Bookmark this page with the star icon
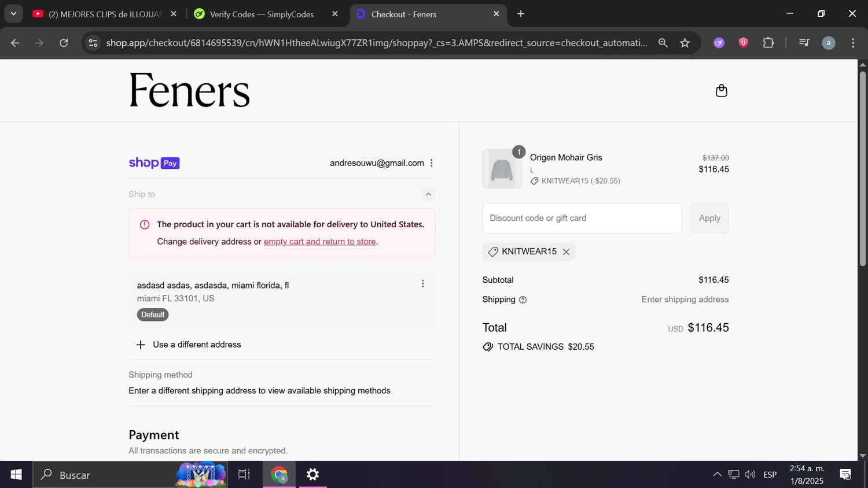 point(685,43)
